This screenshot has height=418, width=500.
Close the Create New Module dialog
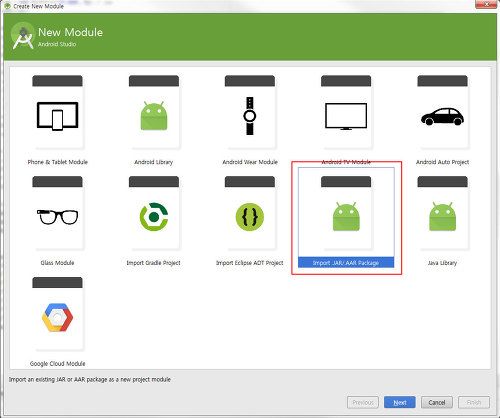(x=486, y=4)
